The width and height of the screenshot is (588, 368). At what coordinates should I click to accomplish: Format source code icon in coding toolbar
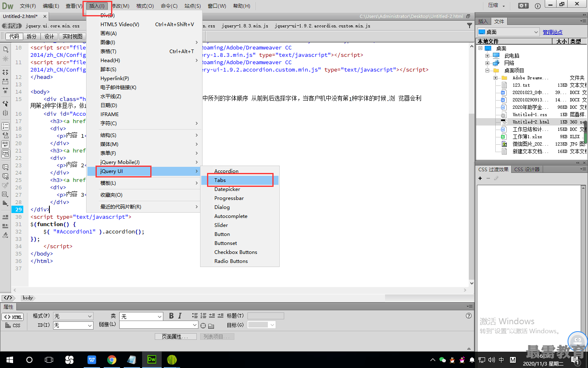coord(5,235)
